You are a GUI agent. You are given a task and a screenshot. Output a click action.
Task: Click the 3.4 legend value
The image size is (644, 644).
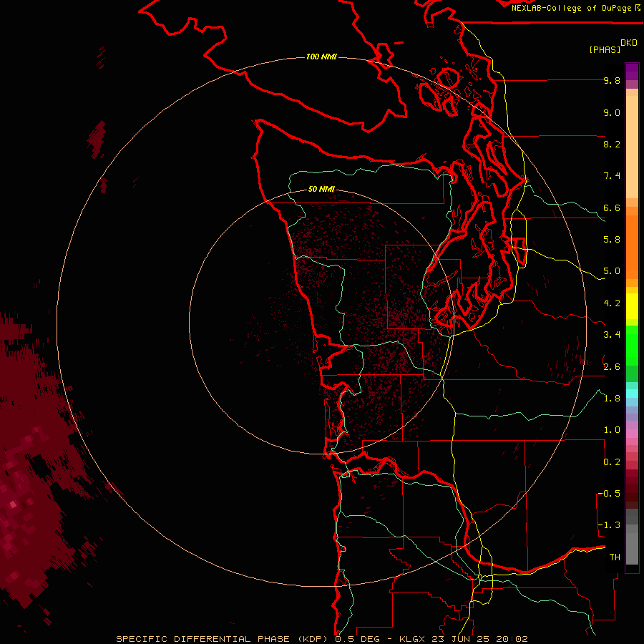612,335
